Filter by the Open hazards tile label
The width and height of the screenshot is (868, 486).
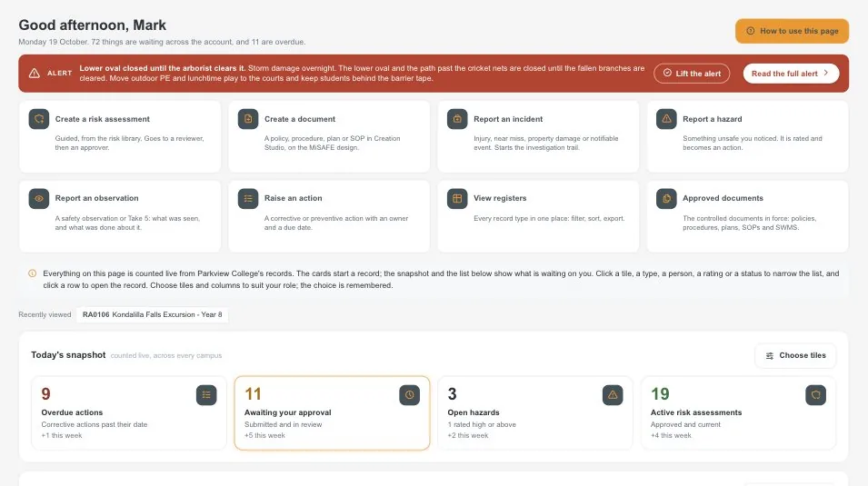point(474,412)
